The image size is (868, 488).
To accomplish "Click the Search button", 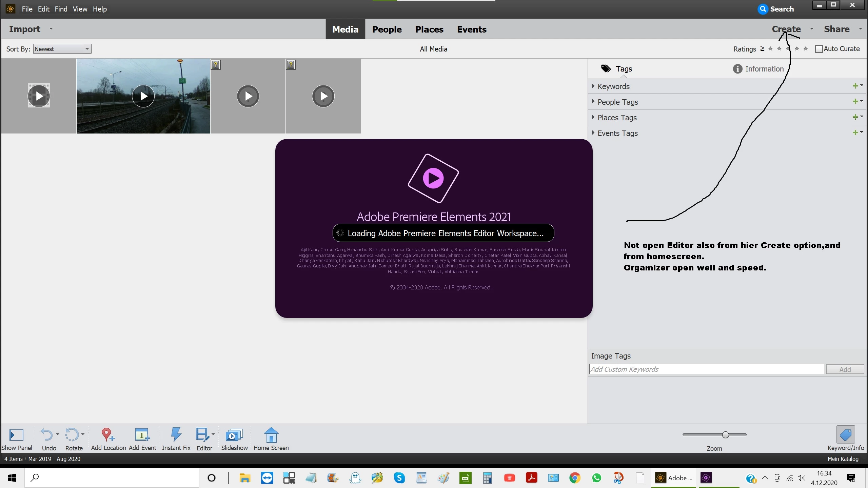I will point(776,9).
